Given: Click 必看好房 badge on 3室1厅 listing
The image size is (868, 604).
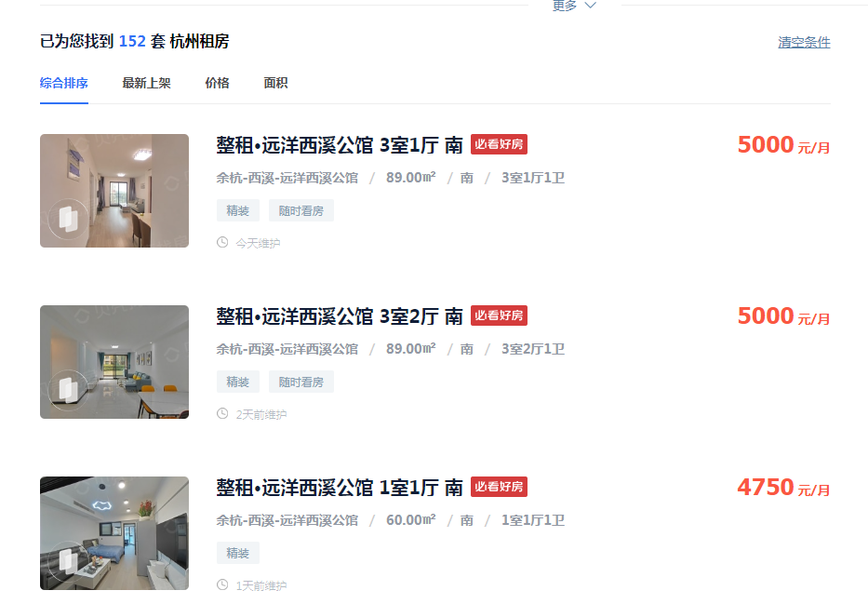Looking at the screenshot, I should click(x=499, y=144).
